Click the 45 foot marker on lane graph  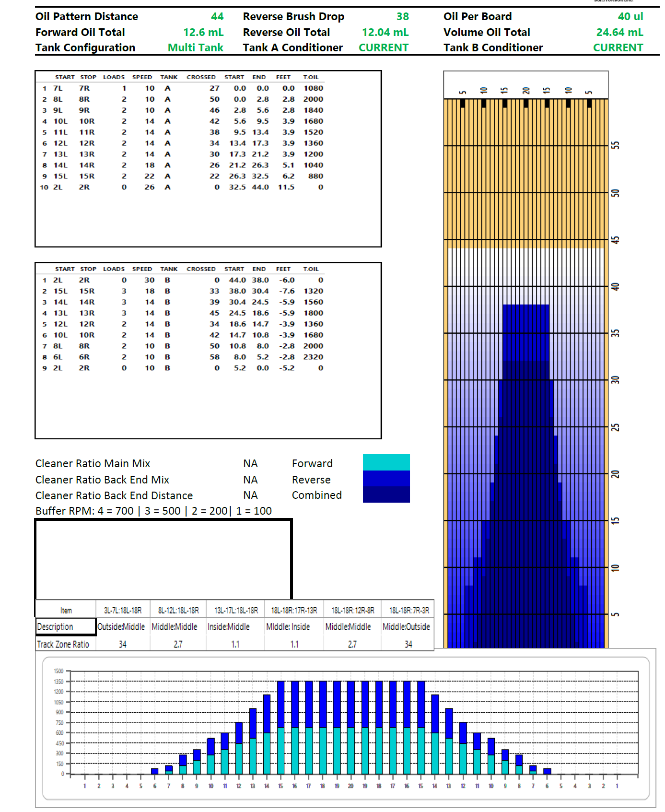[616, 240]
